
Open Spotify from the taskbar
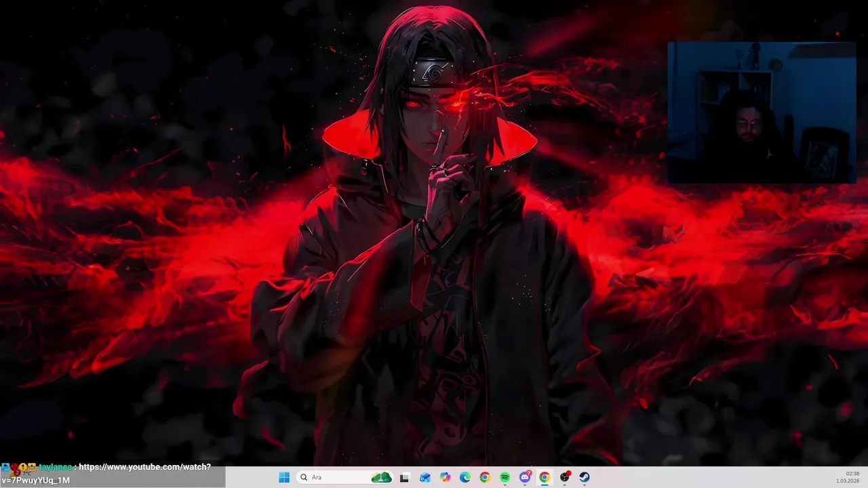pos(505,477)
